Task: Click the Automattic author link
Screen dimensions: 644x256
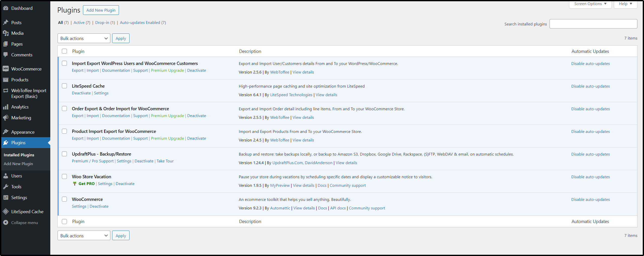Action: click(280, 208)
